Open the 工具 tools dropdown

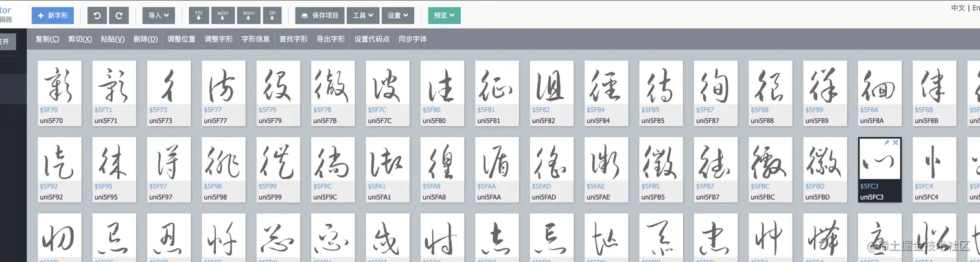pos(364,15)
